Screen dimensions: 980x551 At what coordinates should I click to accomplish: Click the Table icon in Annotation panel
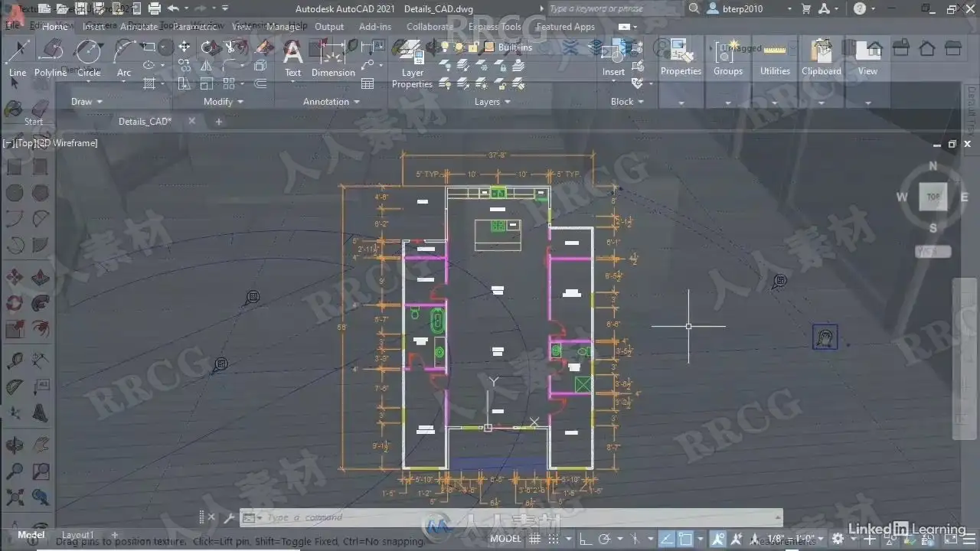[367, 83]
